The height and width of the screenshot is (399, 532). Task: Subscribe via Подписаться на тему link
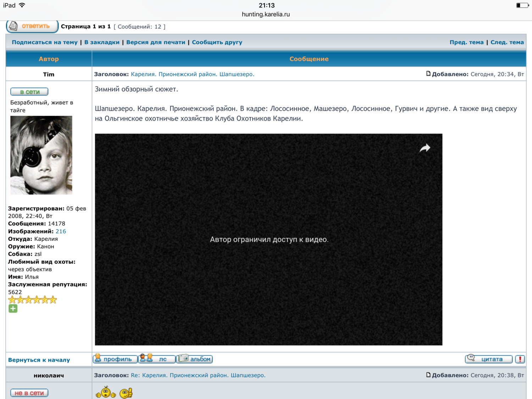pyautogui.click(x=45, y=42)
